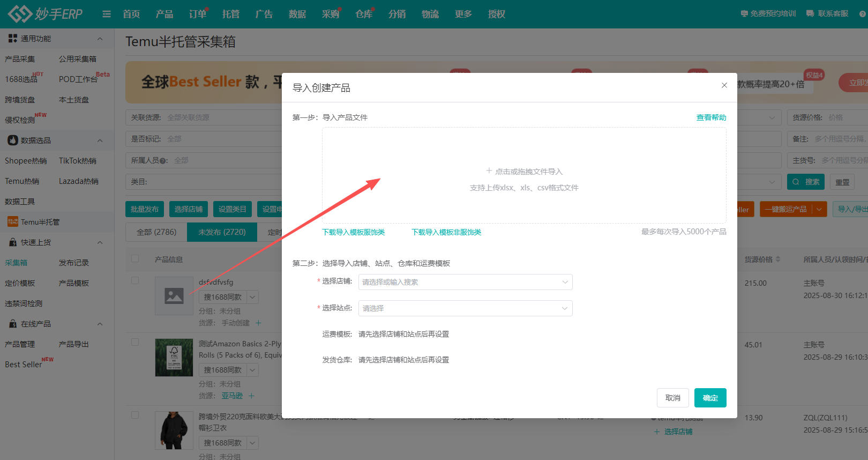The image size is (868, 460).
Task: Open the black hoodie product thumbnail
Action: 174,431
